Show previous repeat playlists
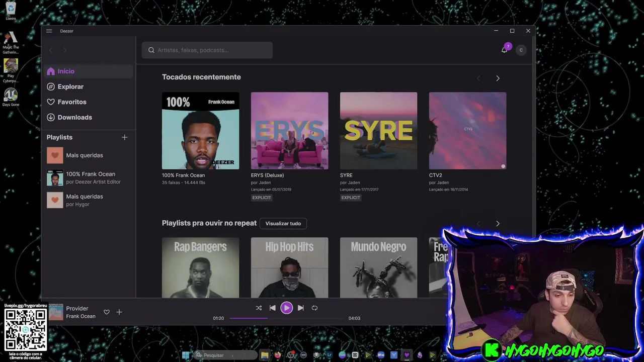The image size is (644, 362). pyautogui.click(x=478, y=223)
